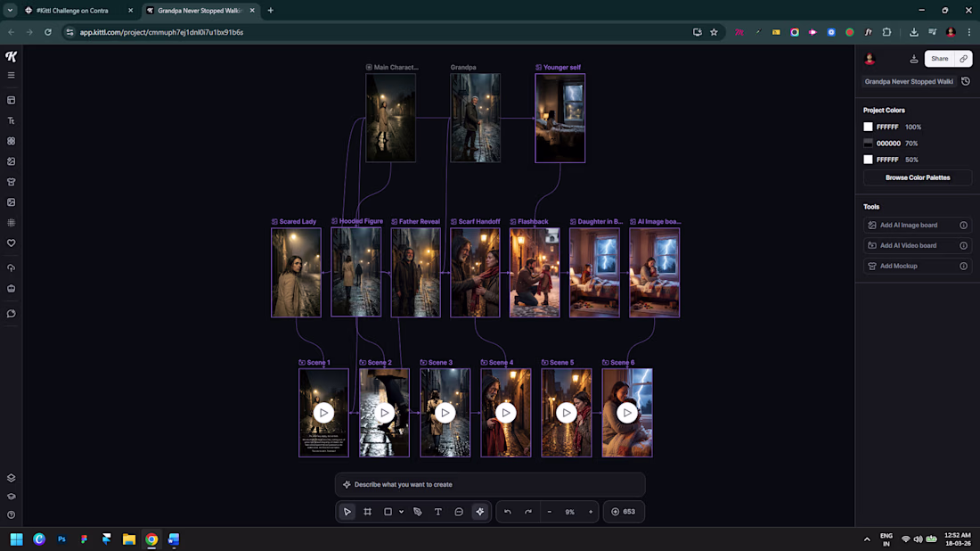Click the version history clock icon

click(x=966, y=81)
